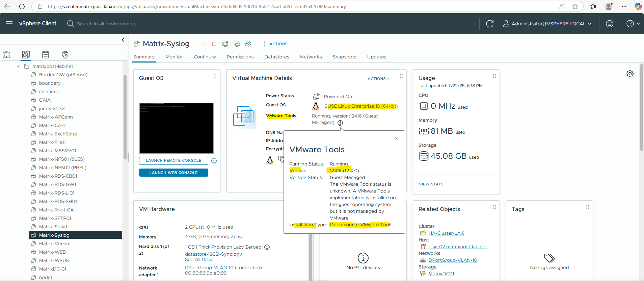Click the browser back arrow
This screenshot has width=644, height=281.
[7, 6]
